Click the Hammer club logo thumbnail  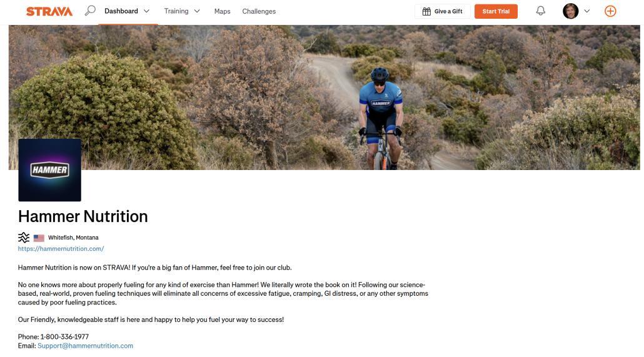[49, 170]
